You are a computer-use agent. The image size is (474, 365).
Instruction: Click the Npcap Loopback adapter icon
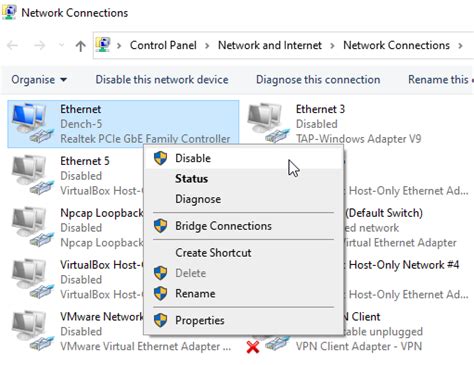[x=32, y=227]
